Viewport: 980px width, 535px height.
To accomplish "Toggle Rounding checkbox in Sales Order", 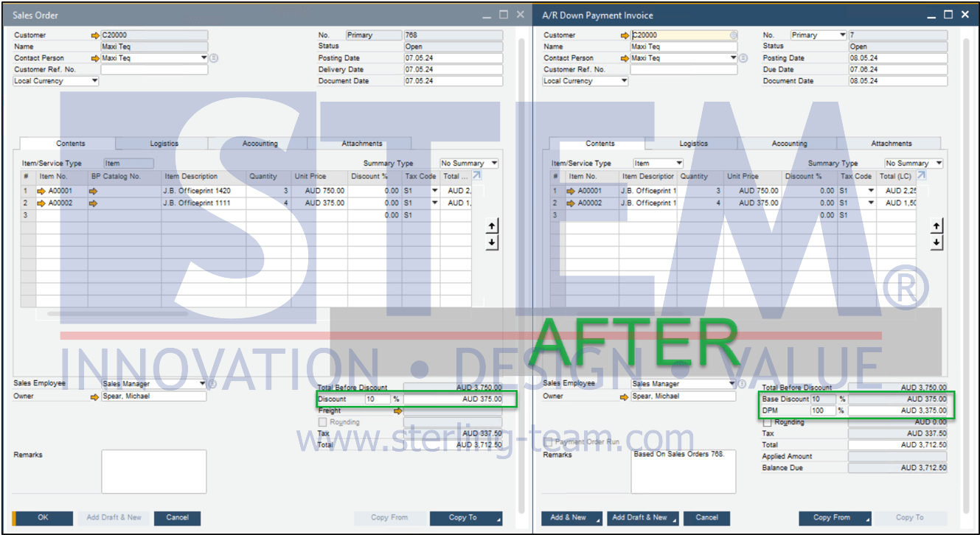I will pos(322,422).
